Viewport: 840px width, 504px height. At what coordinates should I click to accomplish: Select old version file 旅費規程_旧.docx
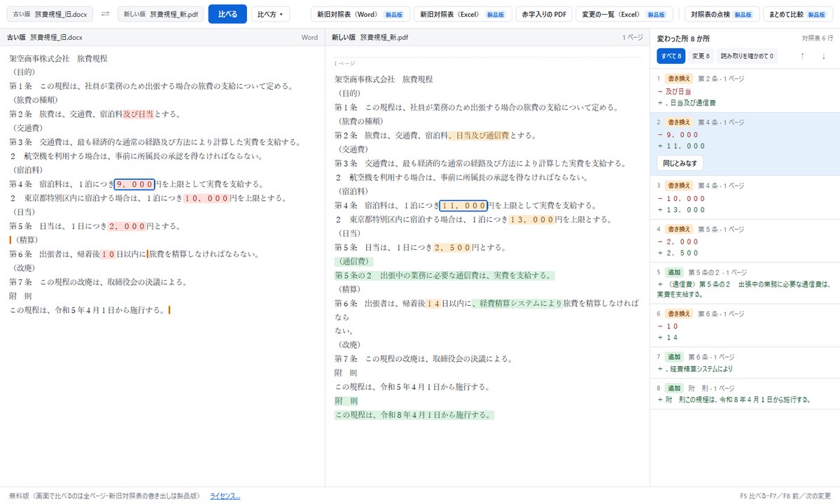[x=49, y=14]
